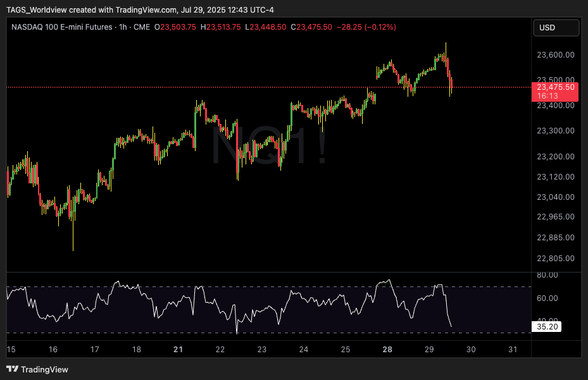Click the NASDAQ 100 E-mini Futures title
Image resolution: width=588 pixels, height=380 pixels.
[61, 27]
